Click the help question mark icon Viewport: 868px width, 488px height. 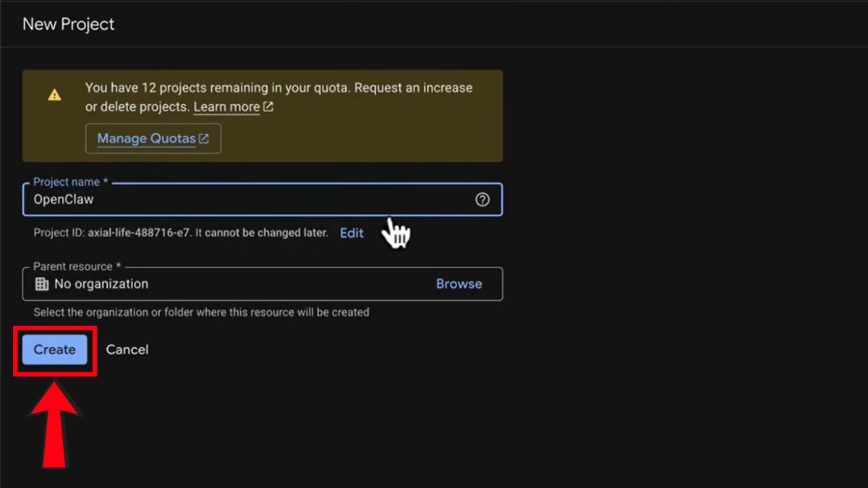click(482, 200)
